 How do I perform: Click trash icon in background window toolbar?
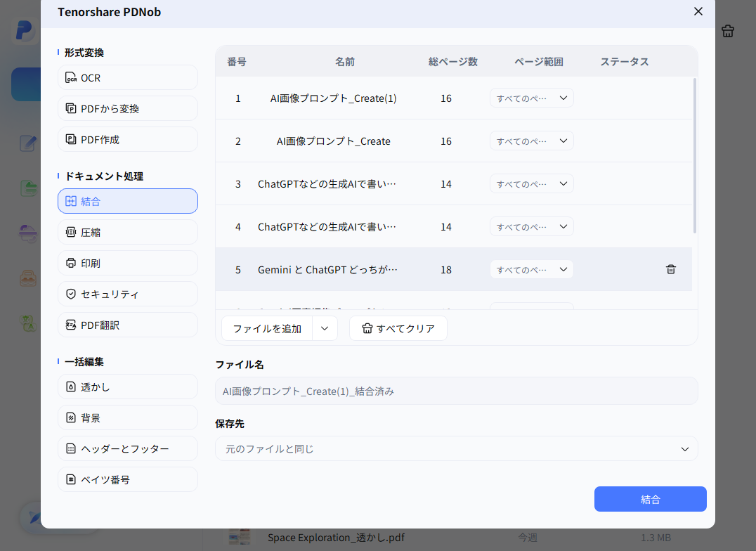pos(728,31)
